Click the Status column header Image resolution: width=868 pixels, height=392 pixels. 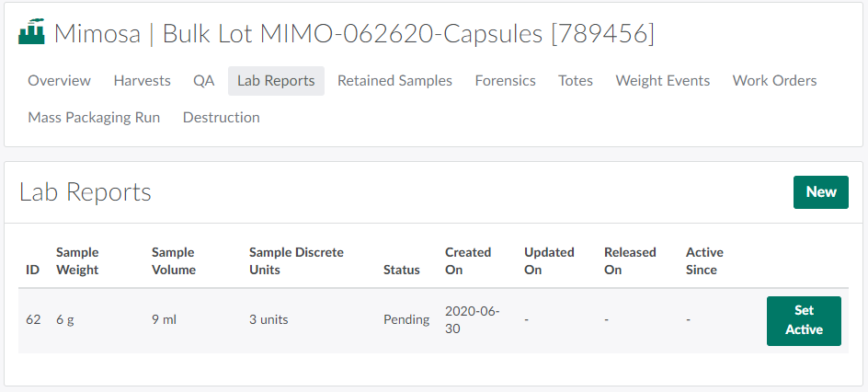(402, 271)
